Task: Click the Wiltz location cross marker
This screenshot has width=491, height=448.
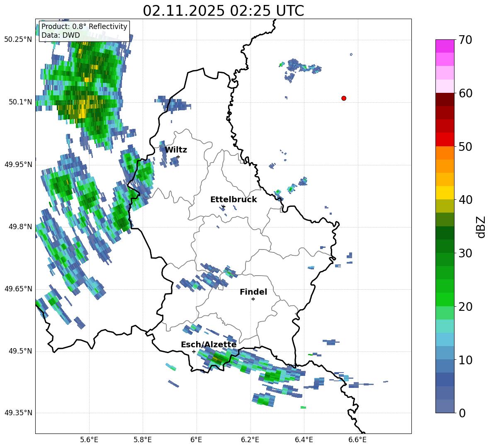Action: pyautogui.click(x=178, y=157)
